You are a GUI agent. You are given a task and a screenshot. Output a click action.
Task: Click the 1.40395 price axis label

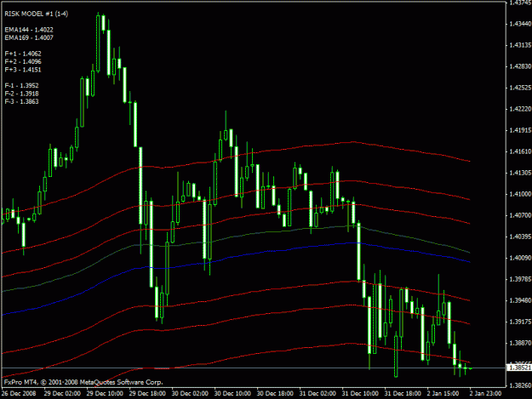[520, 237]
